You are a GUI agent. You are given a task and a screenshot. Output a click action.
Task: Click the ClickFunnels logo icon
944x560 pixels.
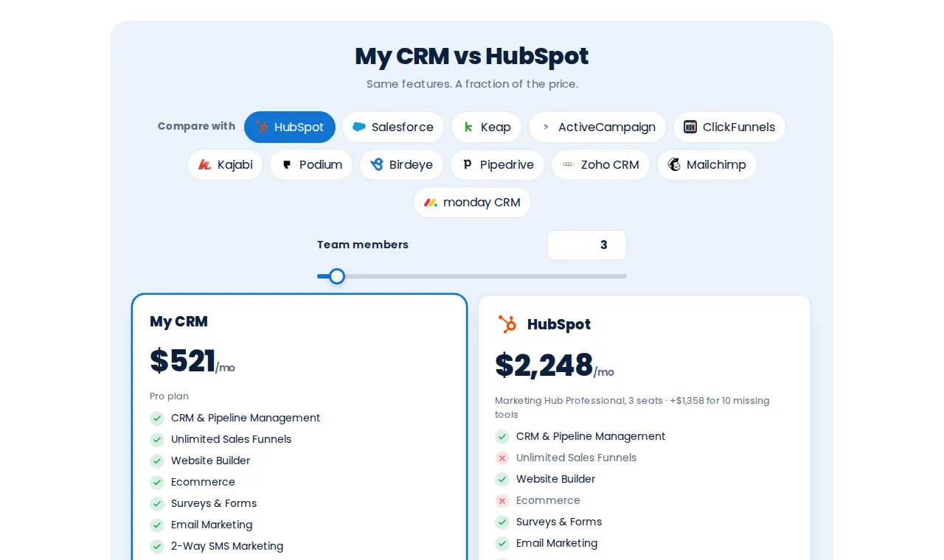(690, 127)
